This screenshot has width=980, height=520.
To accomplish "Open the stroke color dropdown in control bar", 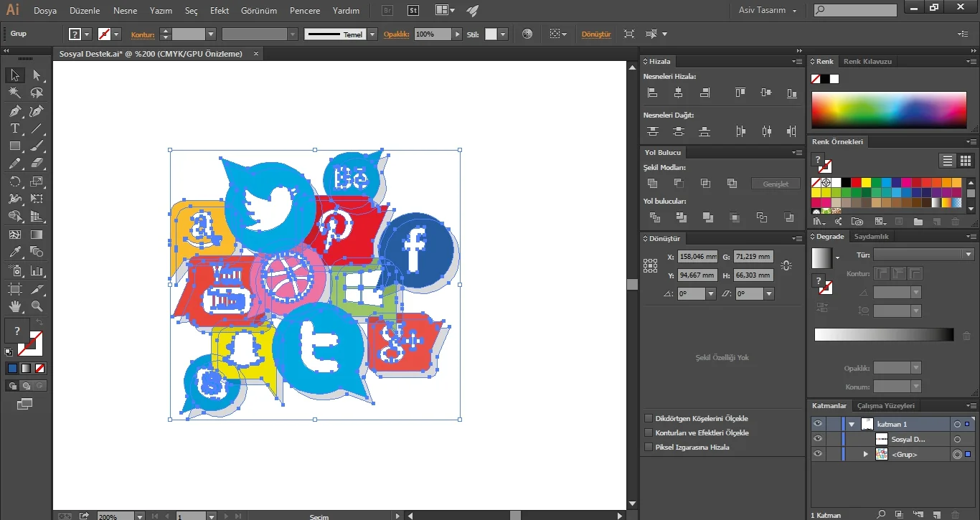I will (116, 34).
